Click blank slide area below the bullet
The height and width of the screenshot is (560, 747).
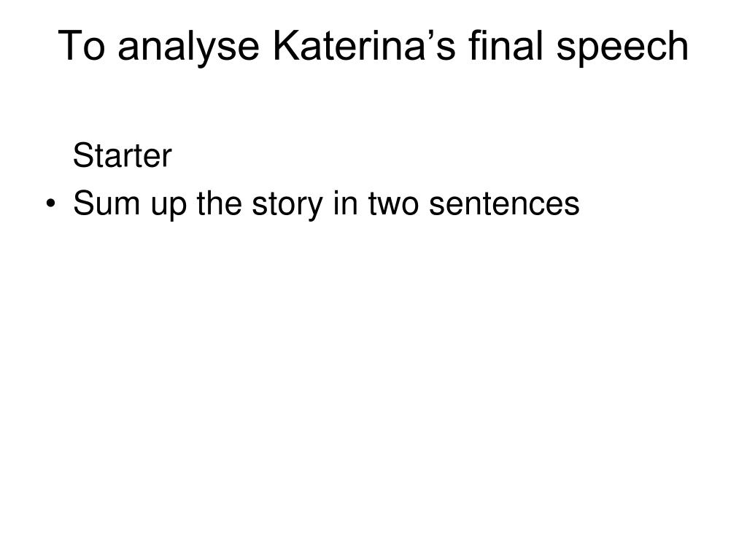point(373,381)
